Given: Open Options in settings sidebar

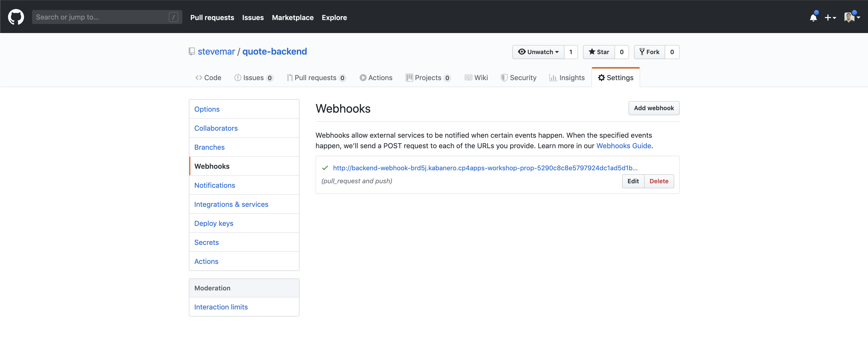Looking at the screenshot, I should (x=244, y=109).
